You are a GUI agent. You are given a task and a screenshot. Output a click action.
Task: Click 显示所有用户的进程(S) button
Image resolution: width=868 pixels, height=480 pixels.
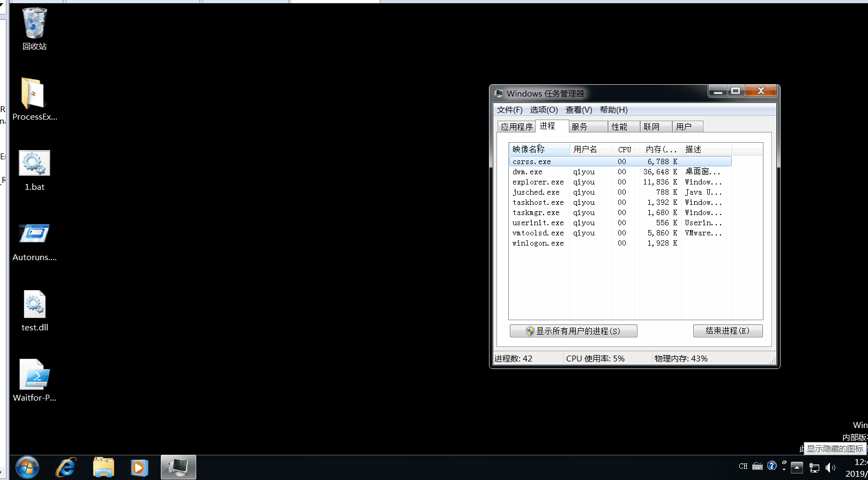[x=573, y=331]
